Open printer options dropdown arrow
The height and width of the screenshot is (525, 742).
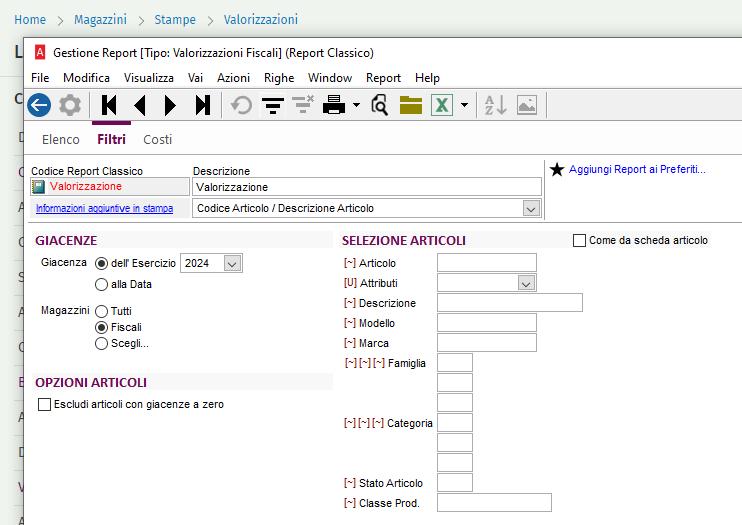click(x=356, y=105)
